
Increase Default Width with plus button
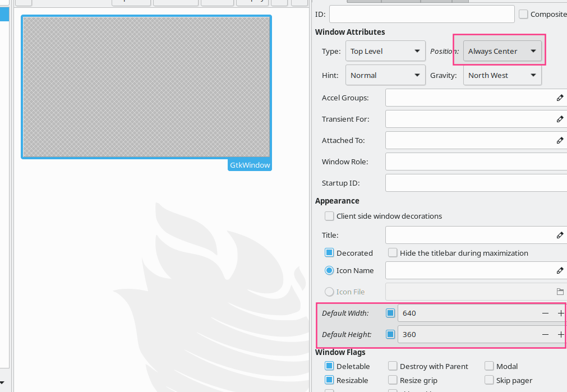pos(561,313)
